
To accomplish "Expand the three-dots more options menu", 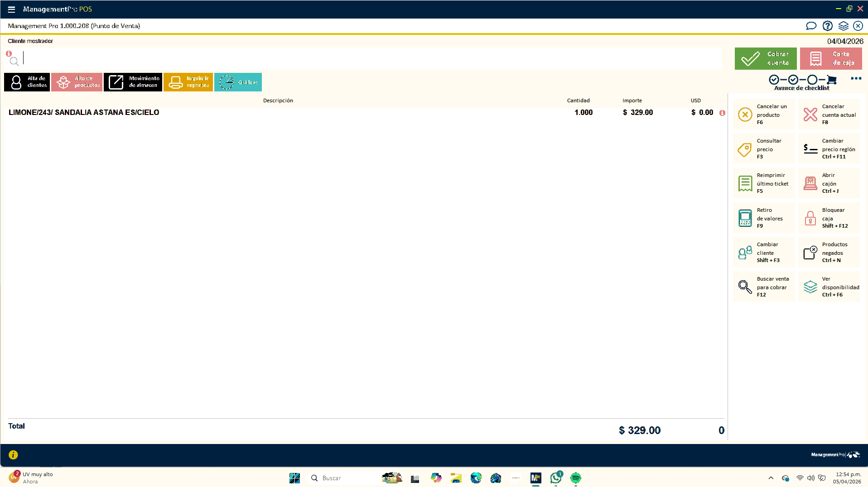I will pyautogui.click(x=856, y=79).
